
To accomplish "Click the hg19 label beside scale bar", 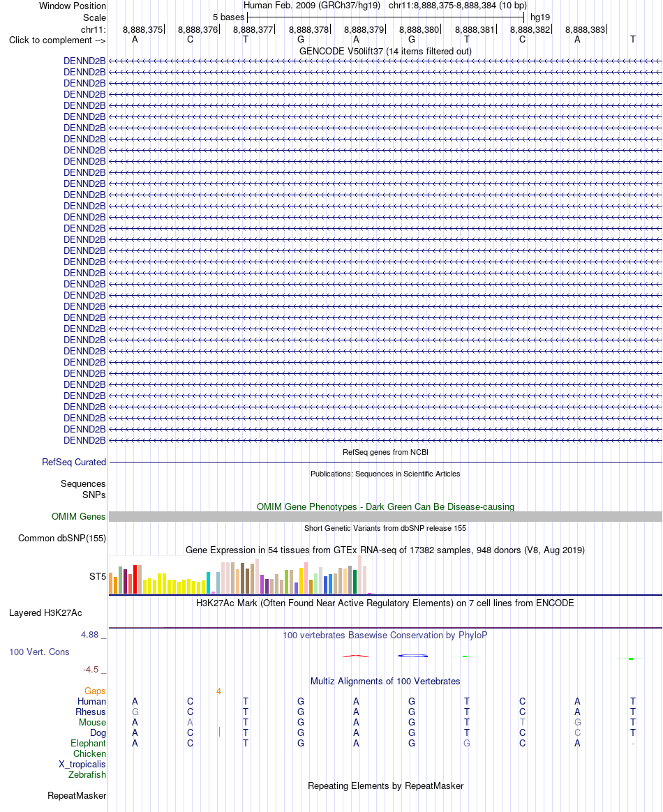I will (x=540, y=17).
